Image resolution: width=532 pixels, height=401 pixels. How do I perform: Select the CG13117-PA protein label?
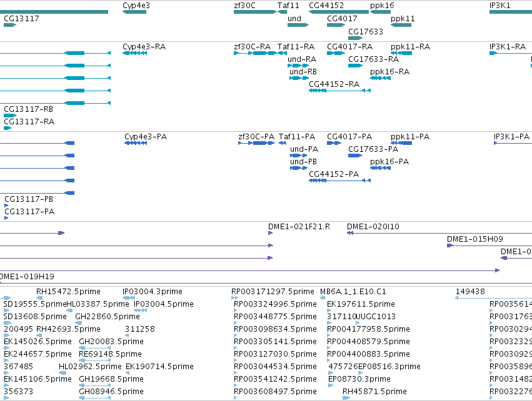click(x=29, y=211)
